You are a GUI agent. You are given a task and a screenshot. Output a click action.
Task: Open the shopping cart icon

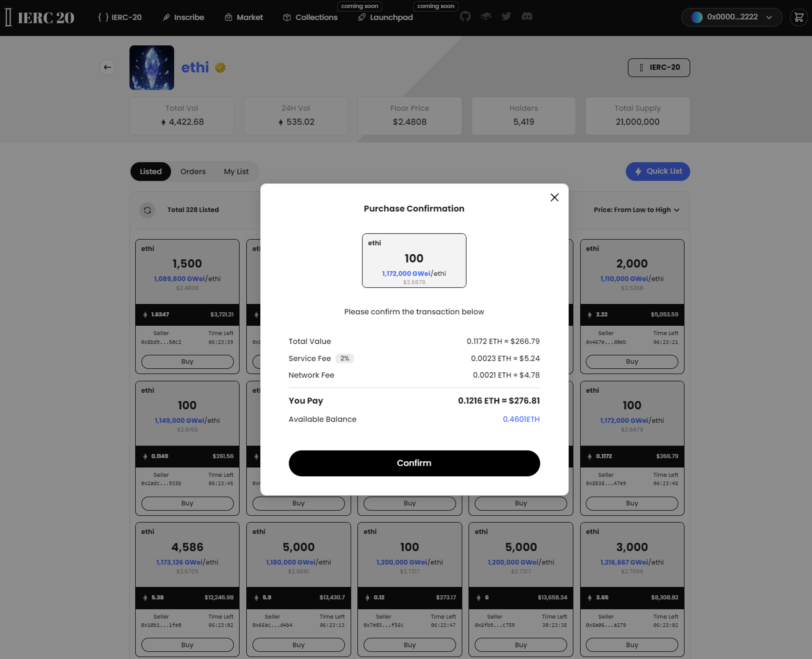pyautogui.click(x=798, y=17)
